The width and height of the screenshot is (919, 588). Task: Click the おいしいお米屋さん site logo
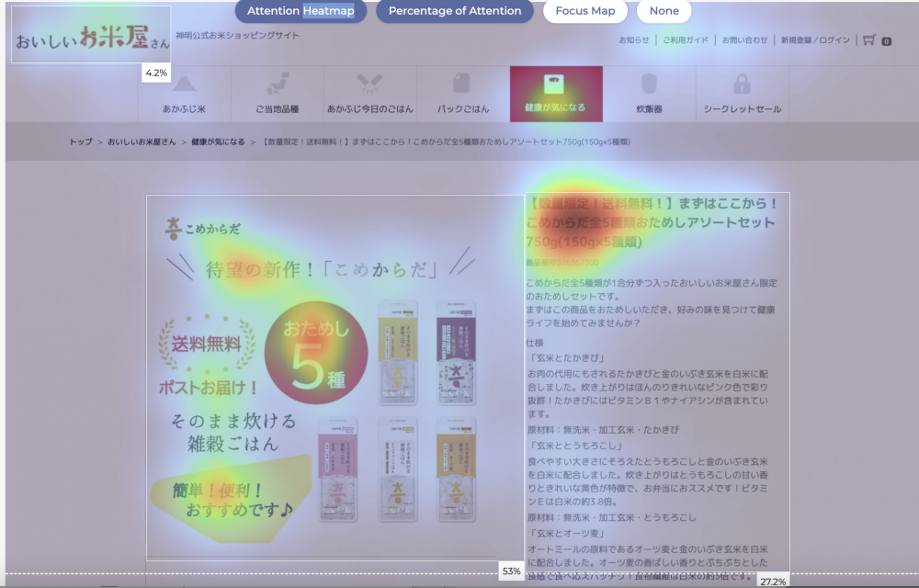click(91, 37)
